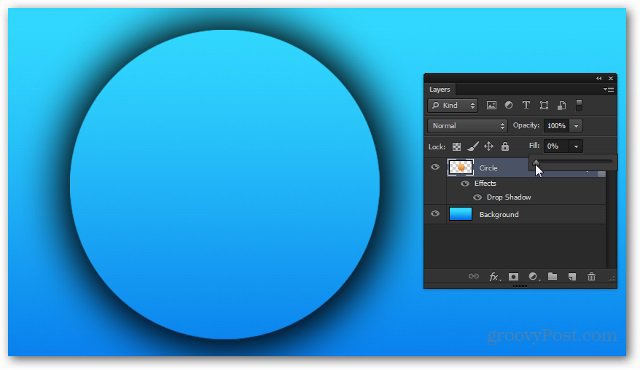Screen dimensions: 640x370
Task: Lock position move icon
Action: (x=489, y=146)
